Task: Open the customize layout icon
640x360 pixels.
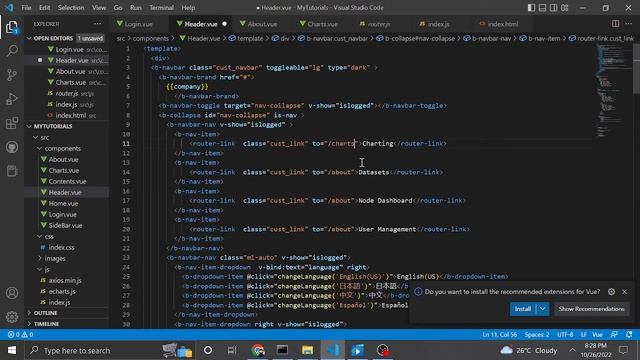Action: click(564, 7)
